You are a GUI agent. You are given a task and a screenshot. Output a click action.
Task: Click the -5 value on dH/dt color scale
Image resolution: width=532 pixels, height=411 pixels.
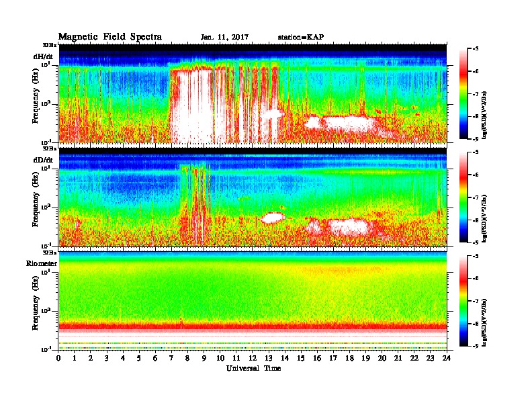476,48
